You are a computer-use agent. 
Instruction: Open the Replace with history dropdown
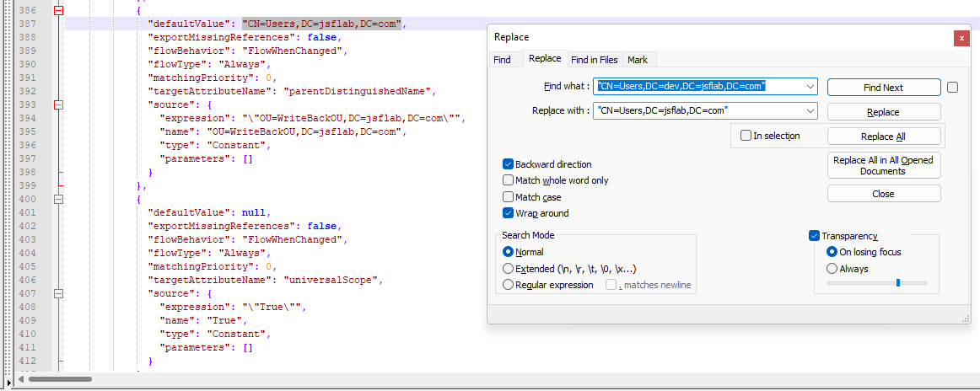(810, 111)
